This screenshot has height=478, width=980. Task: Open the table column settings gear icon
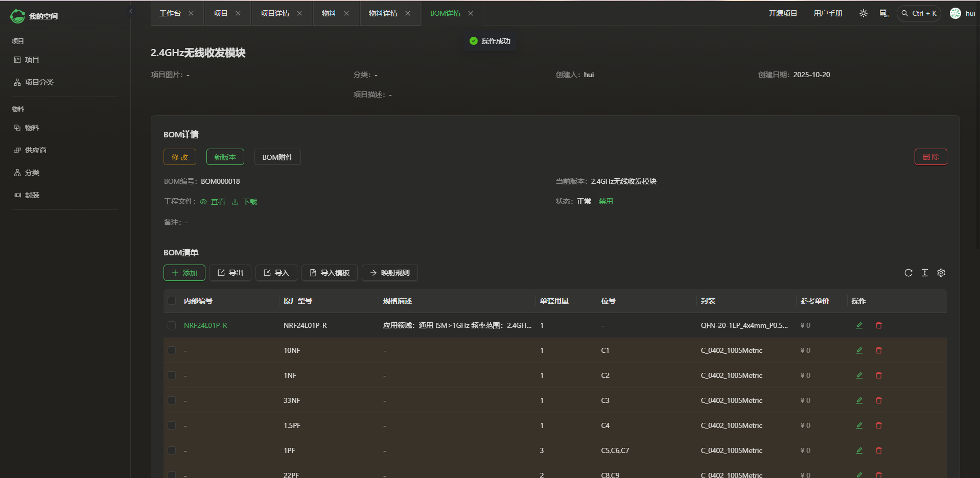941,273
